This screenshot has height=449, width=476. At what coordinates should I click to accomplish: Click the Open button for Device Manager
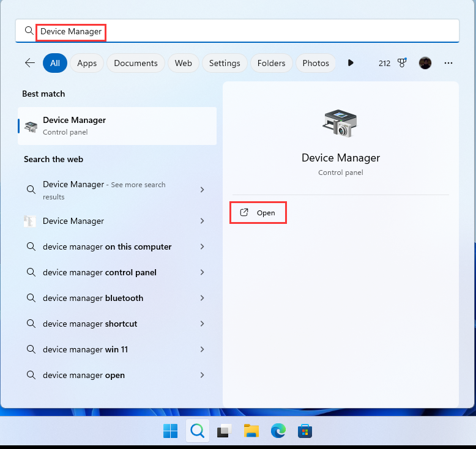click(258, 213)
